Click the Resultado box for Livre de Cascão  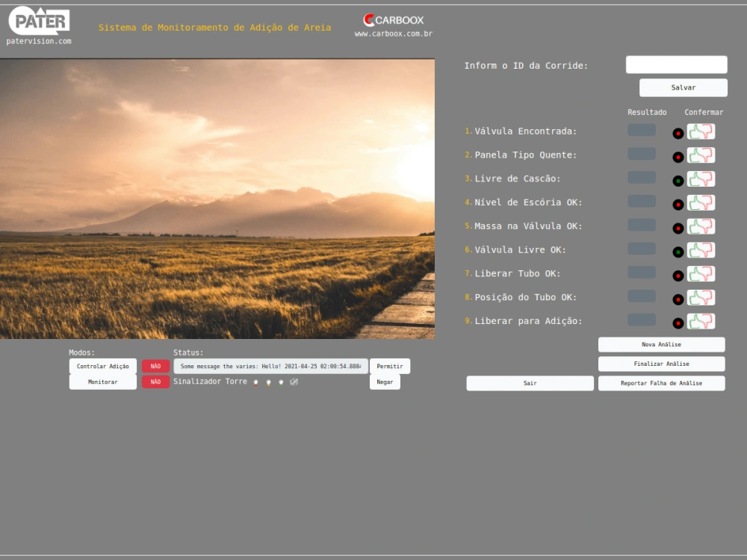click(642, 178)
